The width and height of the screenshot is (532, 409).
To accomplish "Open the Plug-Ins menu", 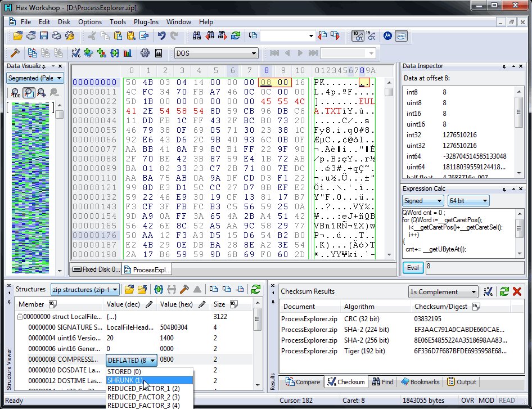I will [146, 22].
